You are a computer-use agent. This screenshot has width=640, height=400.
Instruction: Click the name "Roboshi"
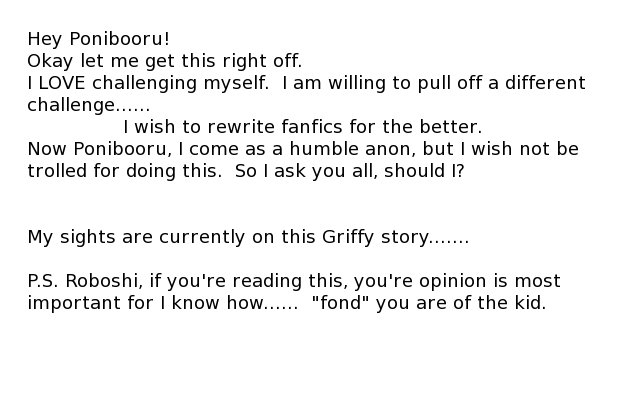pos(96,281)
